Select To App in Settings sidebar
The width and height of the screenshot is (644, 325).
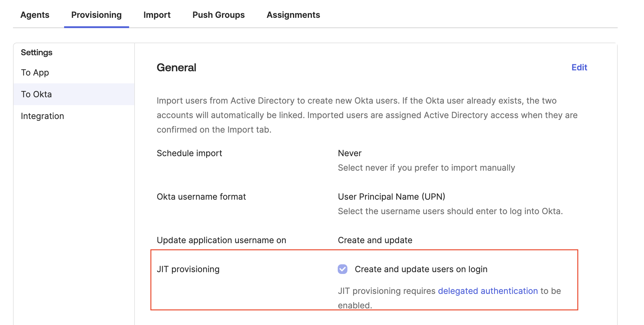click(35, 72)
